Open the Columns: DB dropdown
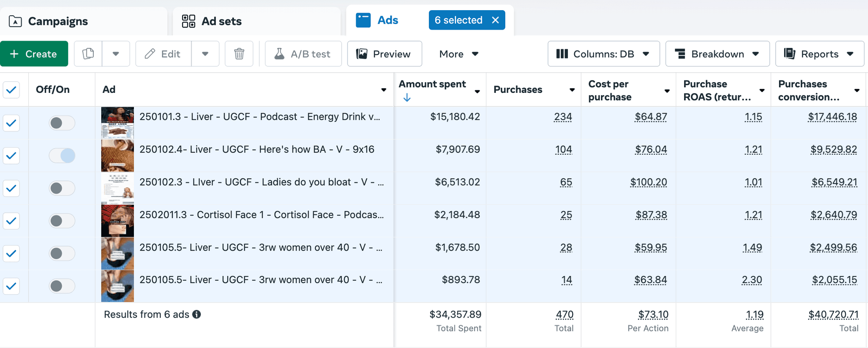This screenshot has width=868, height=348. coord(604,54)
